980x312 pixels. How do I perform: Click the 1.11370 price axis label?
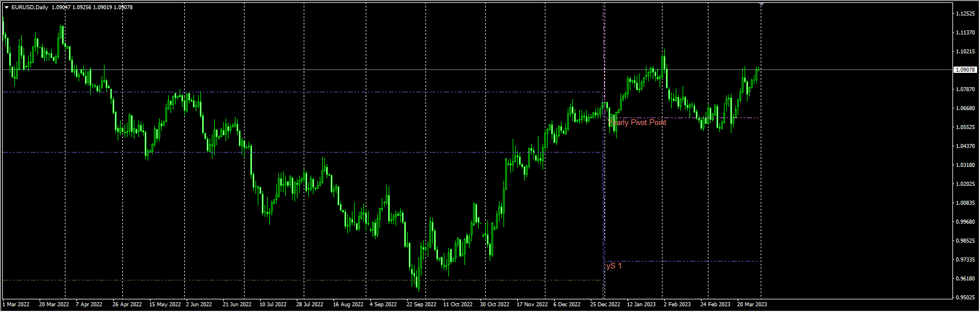coord(966,33)
